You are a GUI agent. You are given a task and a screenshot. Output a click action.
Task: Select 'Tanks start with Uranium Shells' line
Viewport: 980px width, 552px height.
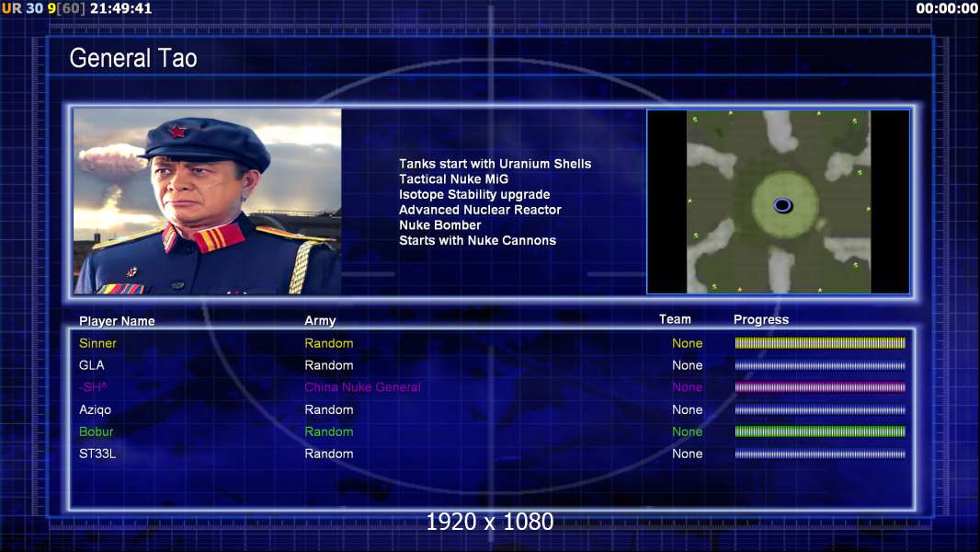[x=495, y=164]
